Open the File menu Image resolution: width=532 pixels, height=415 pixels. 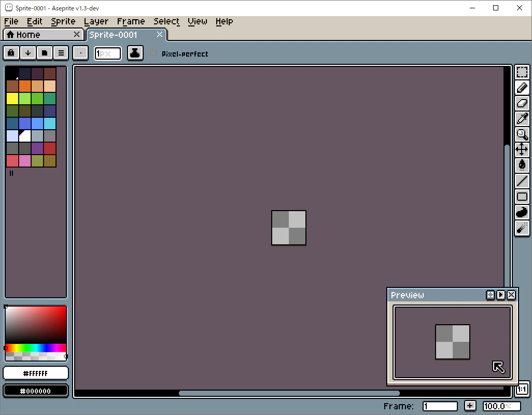[x=11, y=21]
